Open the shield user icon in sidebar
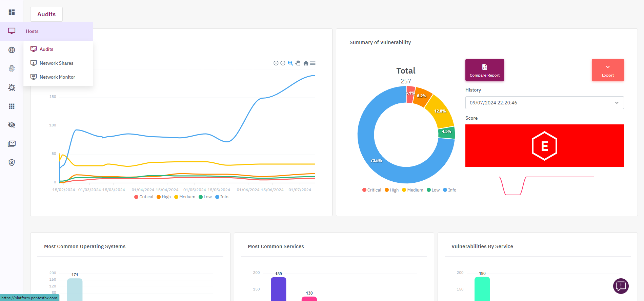The width and height of the screenshot is (644, 301). 12,162
